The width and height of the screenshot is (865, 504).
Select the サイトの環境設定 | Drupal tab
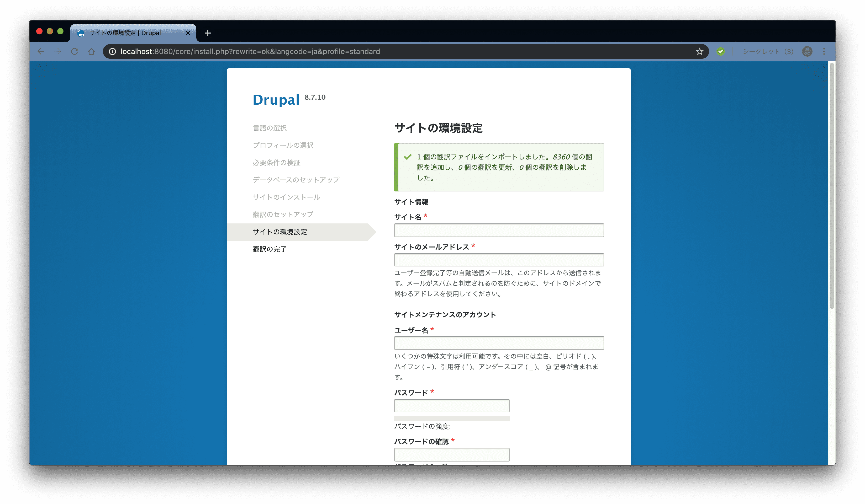click(133, 33)
